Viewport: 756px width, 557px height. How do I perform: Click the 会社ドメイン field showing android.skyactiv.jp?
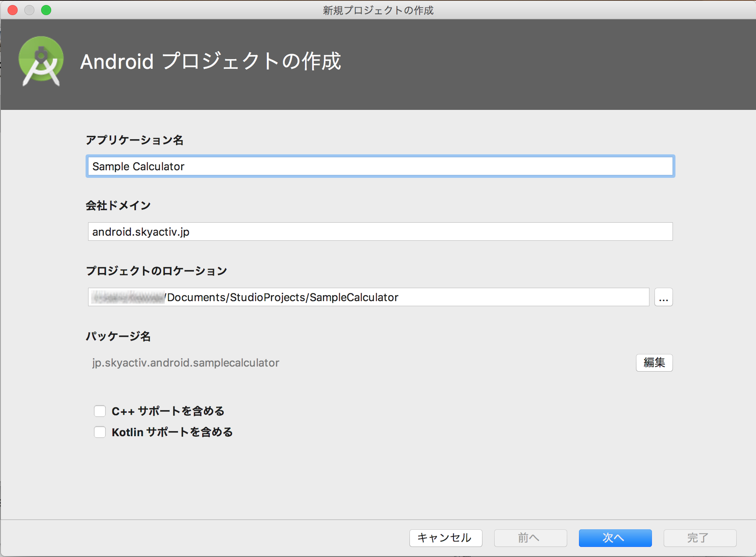point(380,232)
